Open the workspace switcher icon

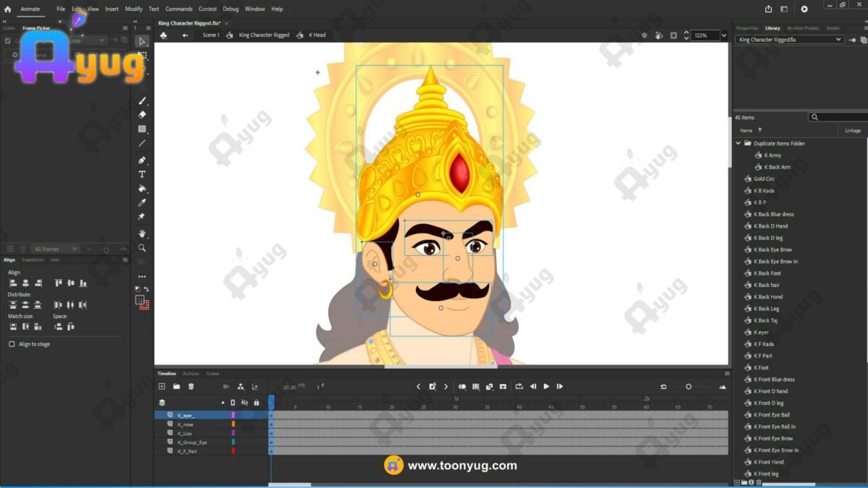[x=784, y=9]
